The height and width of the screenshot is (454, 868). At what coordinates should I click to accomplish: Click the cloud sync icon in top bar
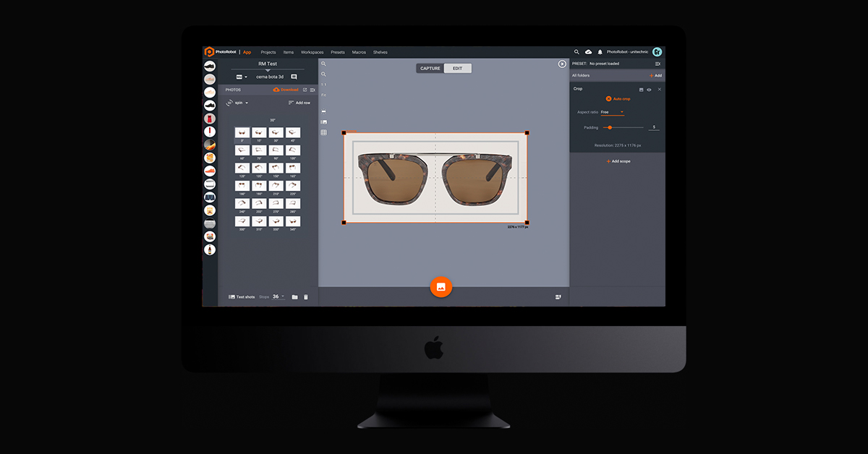(587, 52)
